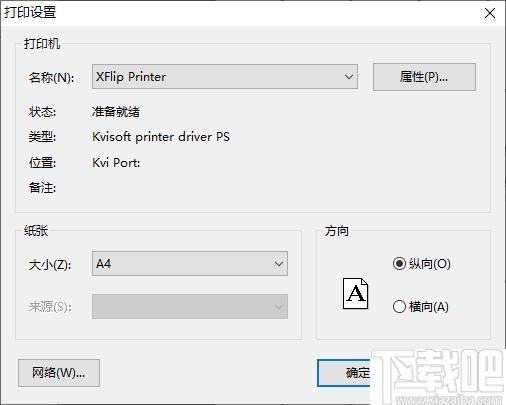506x405 pixels.
Task: Click the page orientation preview icon
Action: pos(356,293)
